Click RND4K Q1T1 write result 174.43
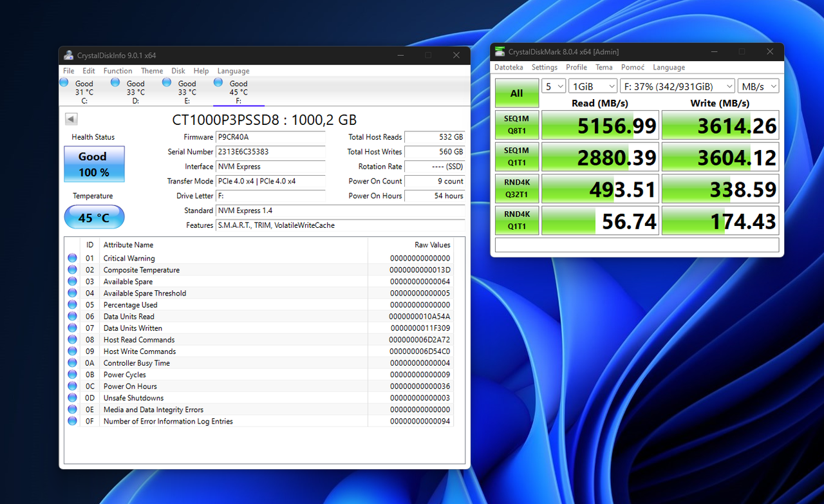824x504 pixels. [720, 220]
